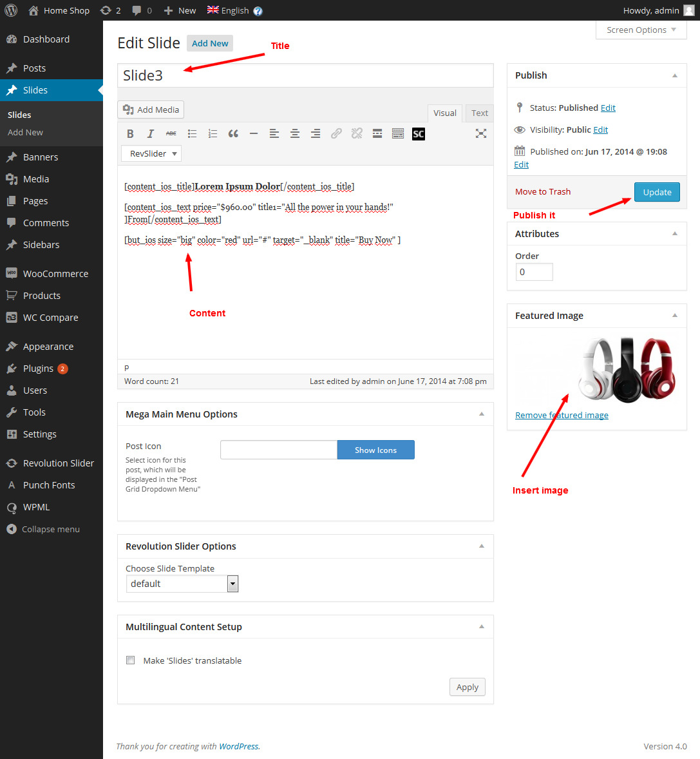Screen dimensions: 700x759
Task: Apply Italic formatting in editor toolbar
Action: pyautogui.click(x=151, y=134)
